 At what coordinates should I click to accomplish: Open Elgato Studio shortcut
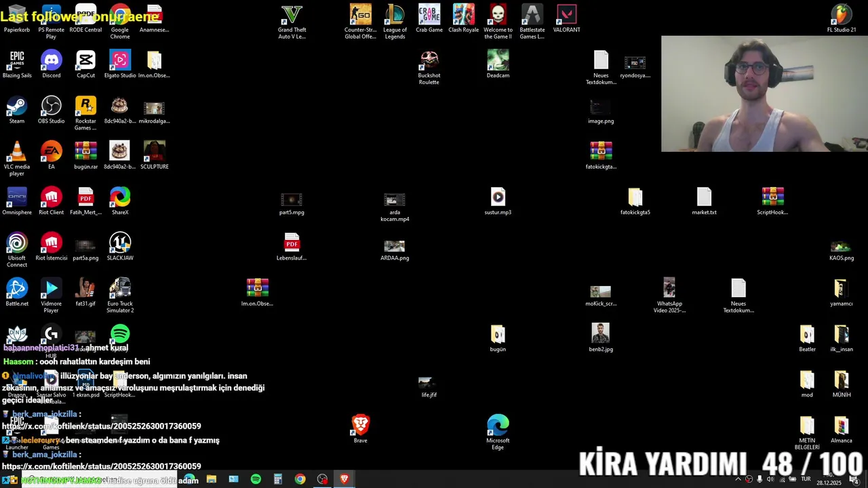[120, 64]
